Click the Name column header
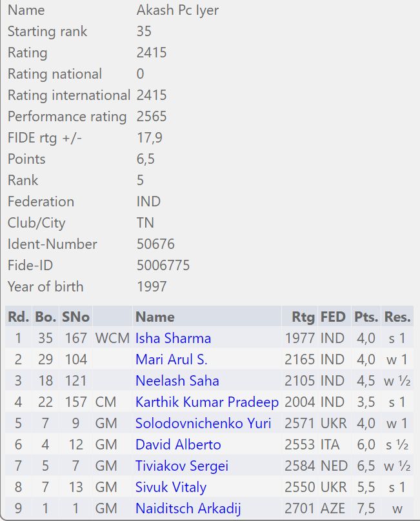Screen dimensions: 420x521 [155, 317]
